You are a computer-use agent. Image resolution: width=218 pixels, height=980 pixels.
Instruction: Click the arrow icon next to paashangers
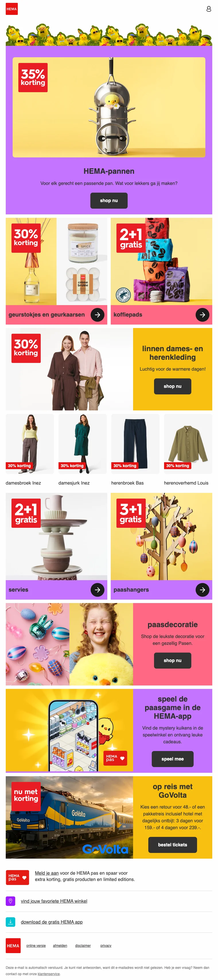coord(203,590)
